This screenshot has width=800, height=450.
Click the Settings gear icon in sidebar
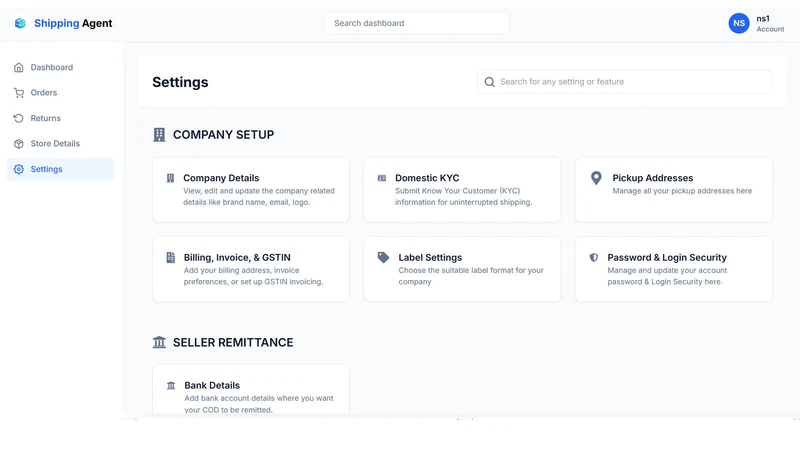coord(19,169)
